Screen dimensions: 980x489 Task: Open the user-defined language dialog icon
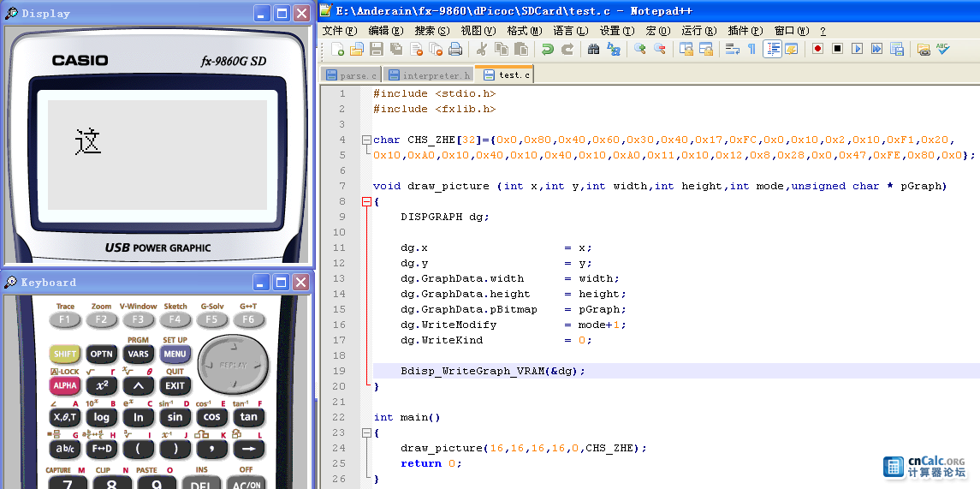[791, 49]
